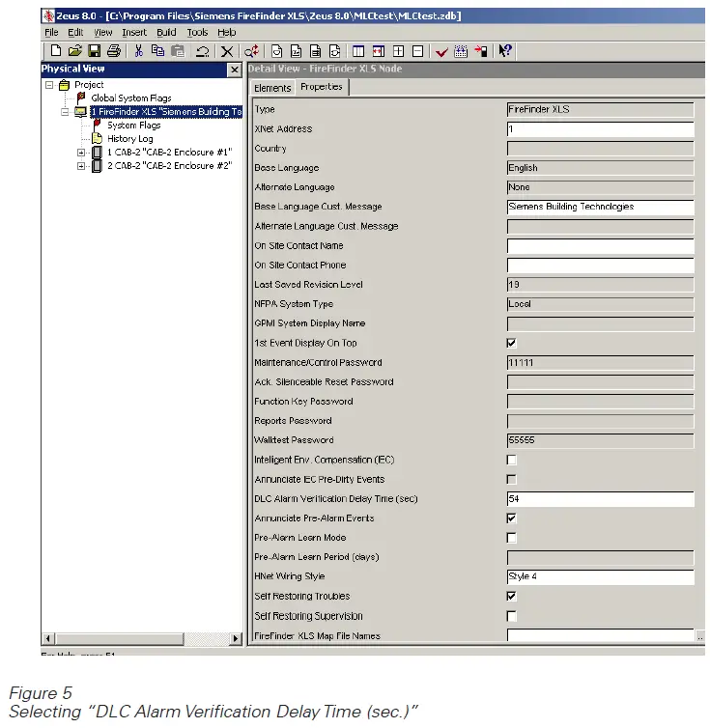710x728 pixels.
Task: Click the Project folder icon in the tree
Action: click(x=64, y=85)
